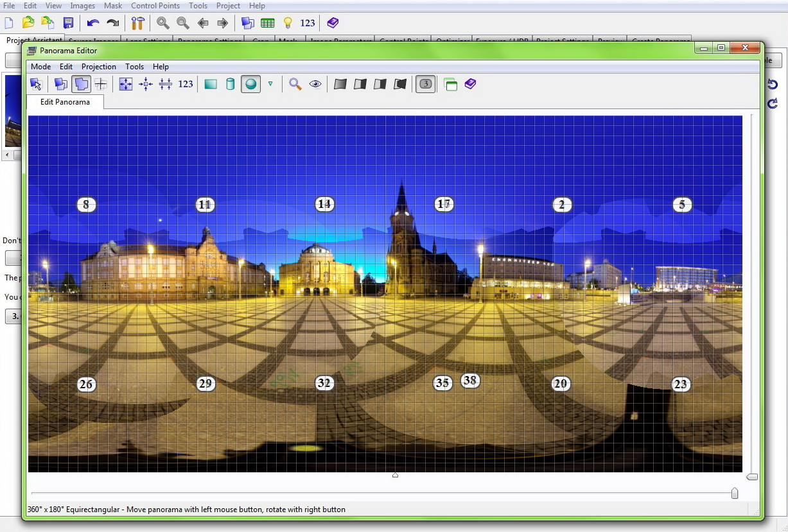
Task: Open the Mode menu in Panorama Editor
Action: pos(40,67)
